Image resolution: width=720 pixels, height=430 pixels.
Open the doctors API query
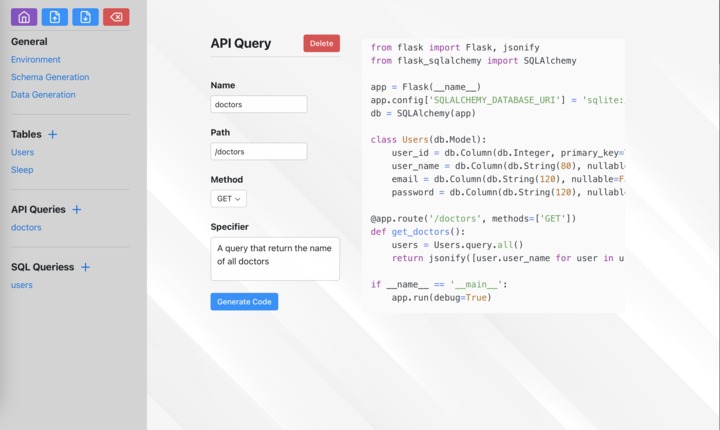pos(26,227)
